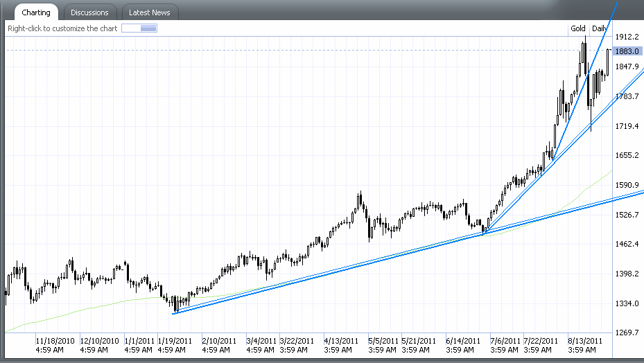Click the 1462.2 price axis label
The height and width of the screenshot is (363, 644).
[627, 245]
